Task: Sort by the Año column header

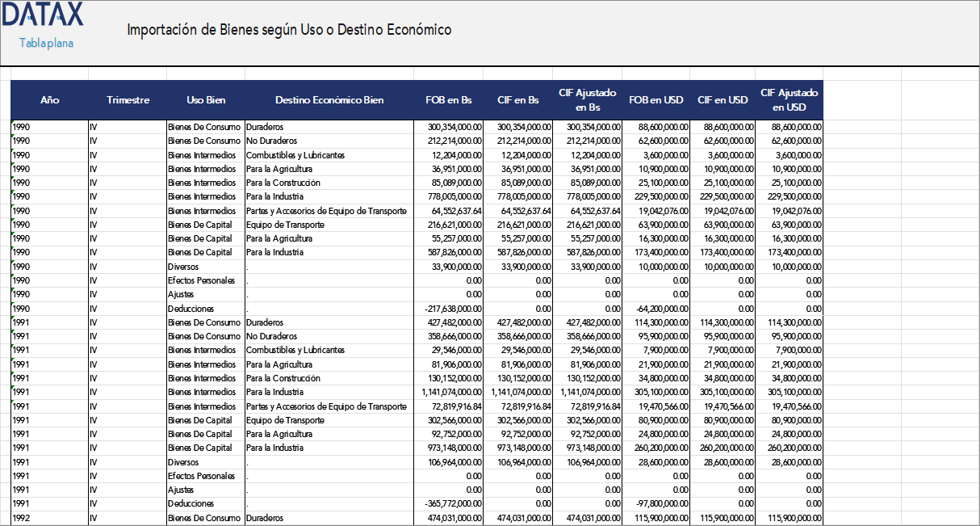Action: [50, 99]
